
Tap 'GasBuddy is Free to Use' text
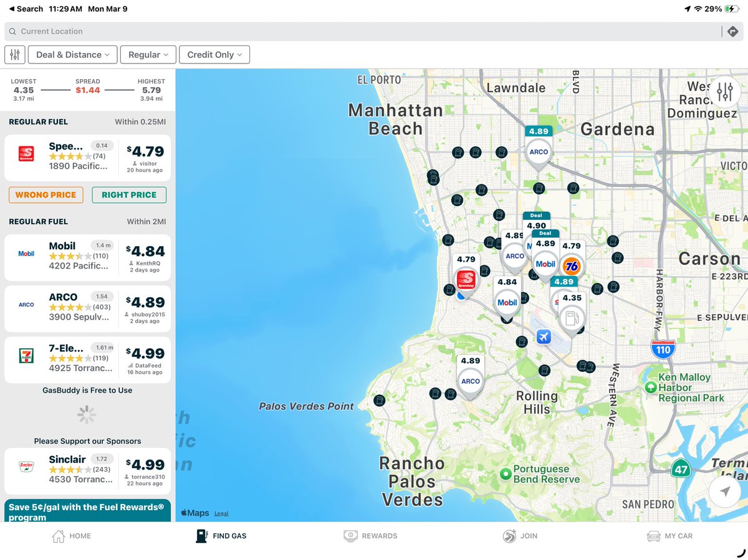(x=87, y=390)
